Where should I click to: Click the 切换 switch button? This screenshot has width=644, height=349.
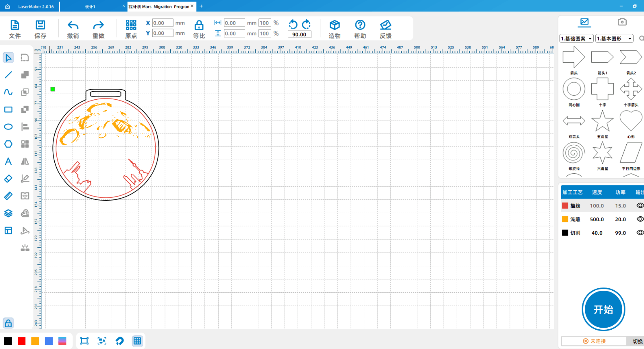(x=637, y=341)
